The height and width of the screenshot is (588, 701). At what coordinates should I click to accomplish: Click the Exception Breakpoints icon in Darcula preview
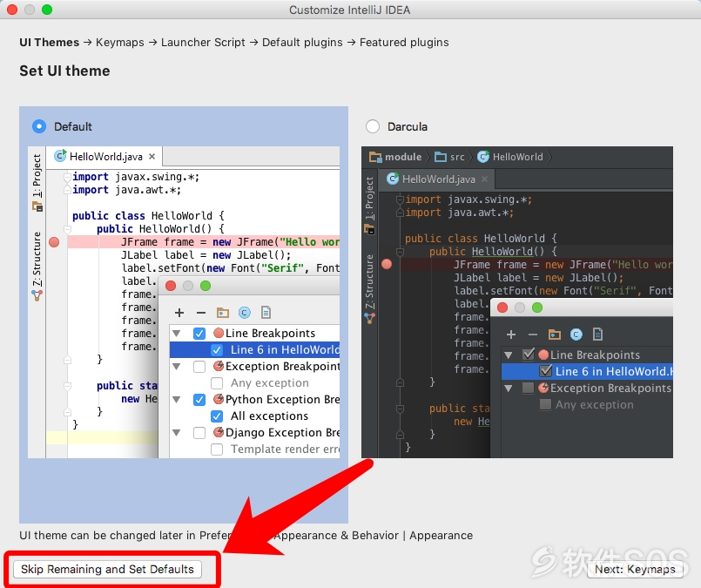pos(543,388)
